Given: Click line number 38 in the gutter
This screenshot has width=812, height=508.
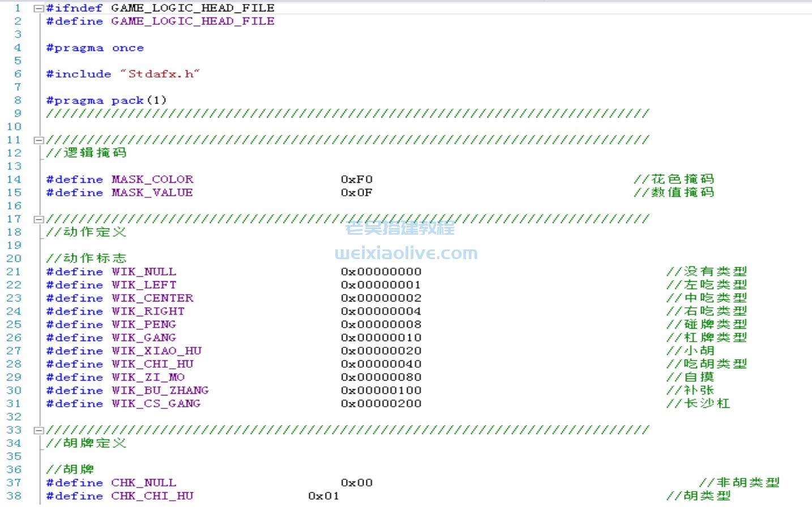Looking at the screenshot, I should [x=14, y=496].
